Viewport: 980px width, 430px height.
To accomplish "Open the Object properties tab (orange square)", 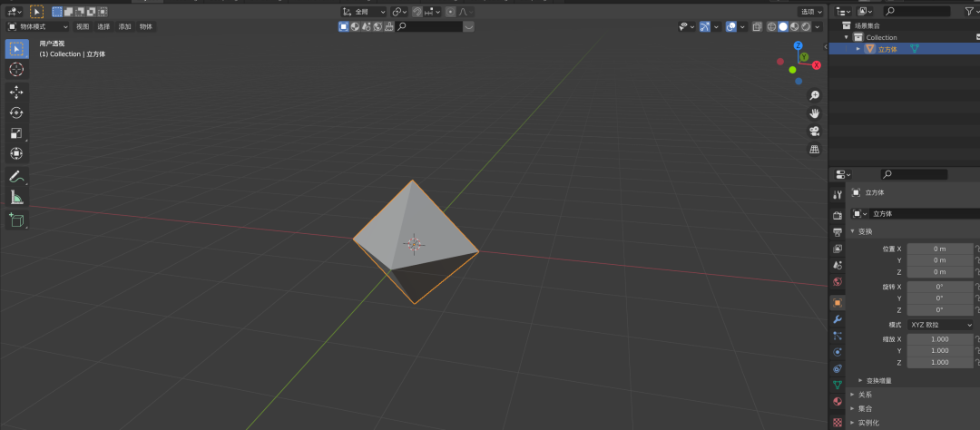I will pos(838,302).
